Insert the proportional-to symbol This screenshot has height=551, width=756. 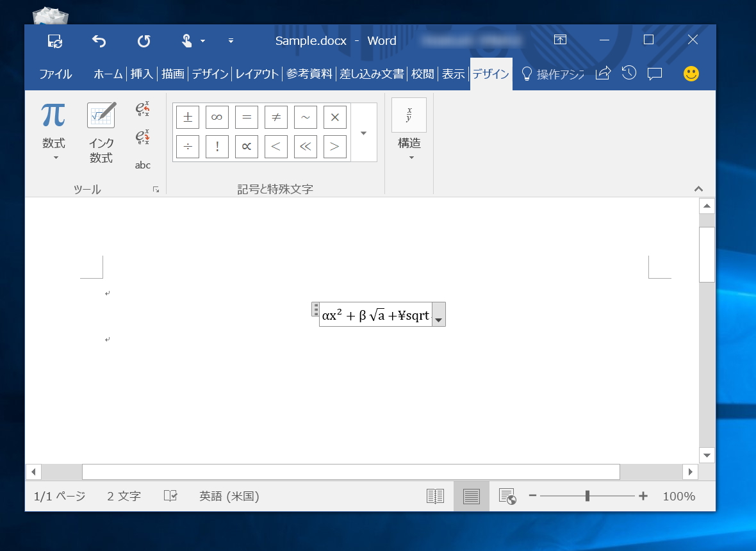click(246, 147)
